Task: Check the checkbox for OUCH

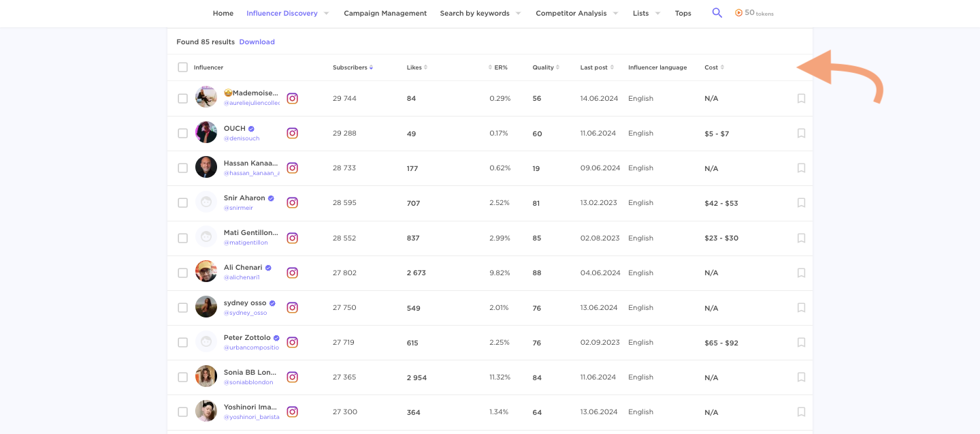Action: [x=182, y=133]
